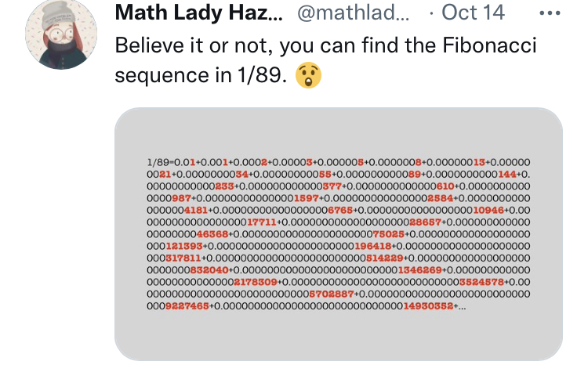Click the tweet text about Fibonacci sequence
Viewport: 588px width, 372px height.
325,45
